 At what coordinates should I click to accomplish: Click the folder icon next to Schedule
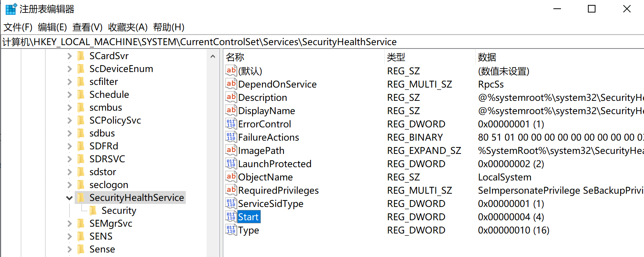tap(81, 94)
